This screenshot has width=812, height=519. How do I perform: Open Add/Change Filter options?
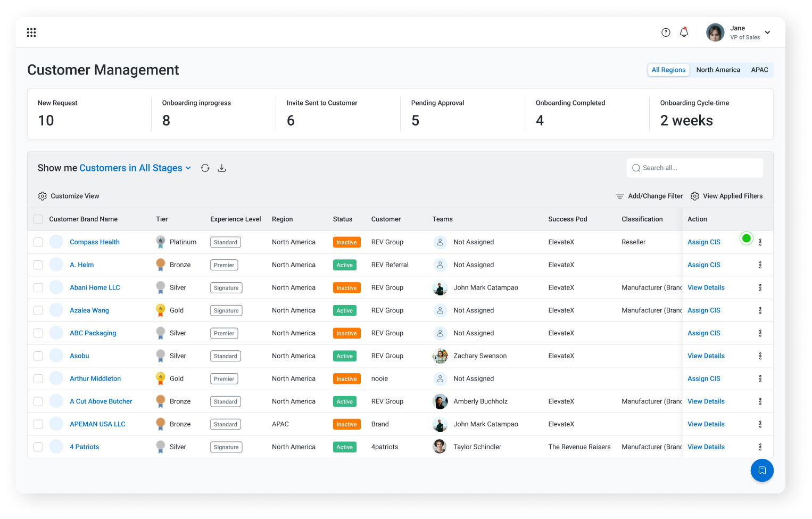point(649,196)
